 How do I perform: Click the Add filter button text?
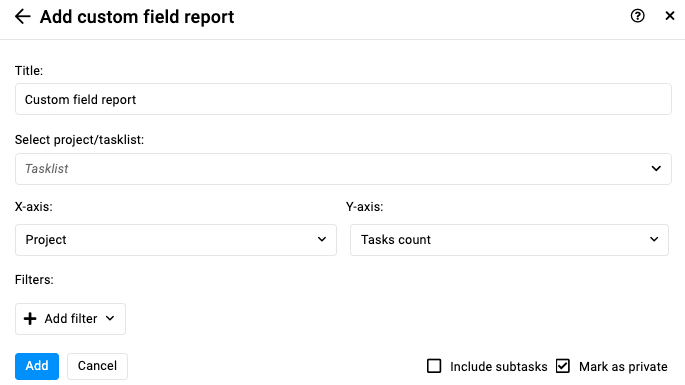71,319
